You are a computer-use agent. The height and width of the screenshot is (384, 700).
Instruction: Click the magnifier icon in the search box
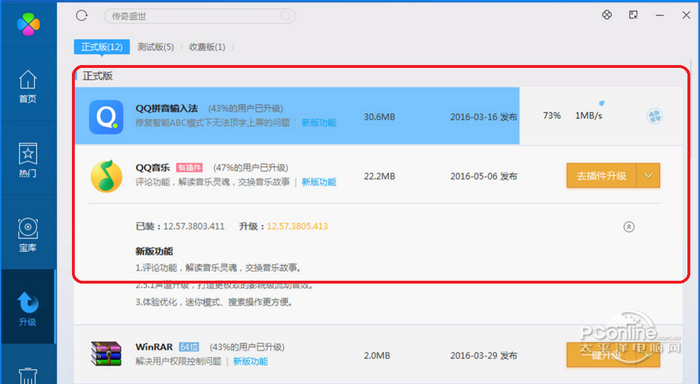285,16
